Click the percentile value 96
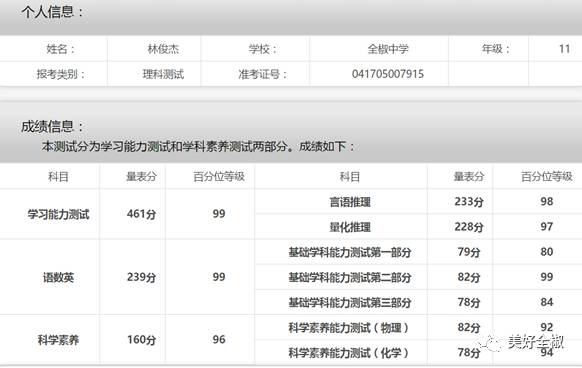The image size is (582, 368). 219,339
